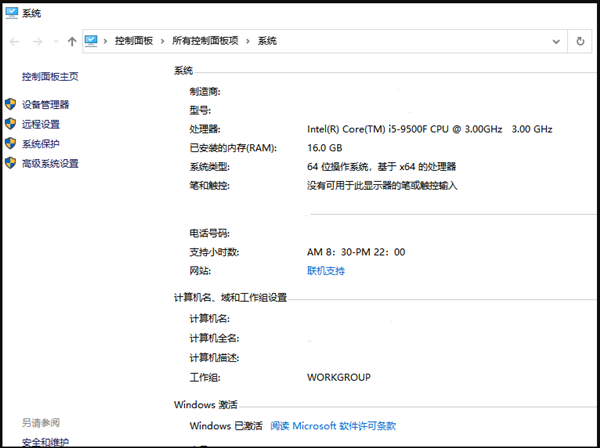Click the shield icon beside 高级系统设置
Viewport: 600px width, 448px height.
11,164
